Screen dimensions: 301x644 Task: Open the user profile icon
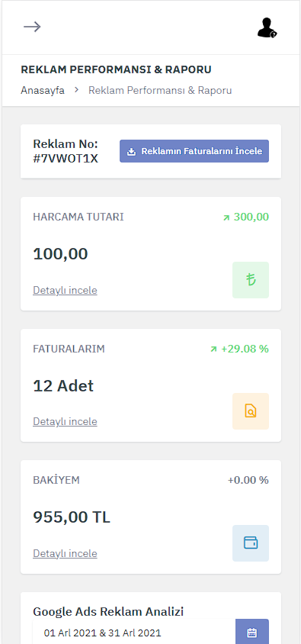pos(267,27)
